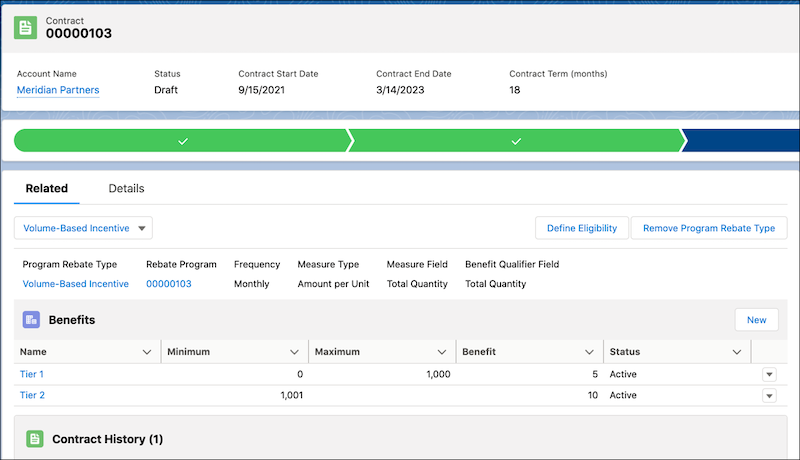Click the Tier 1 minimum value 0
Image resolution: width=800 pixels, height=460 pixels.
coord(300,374)
